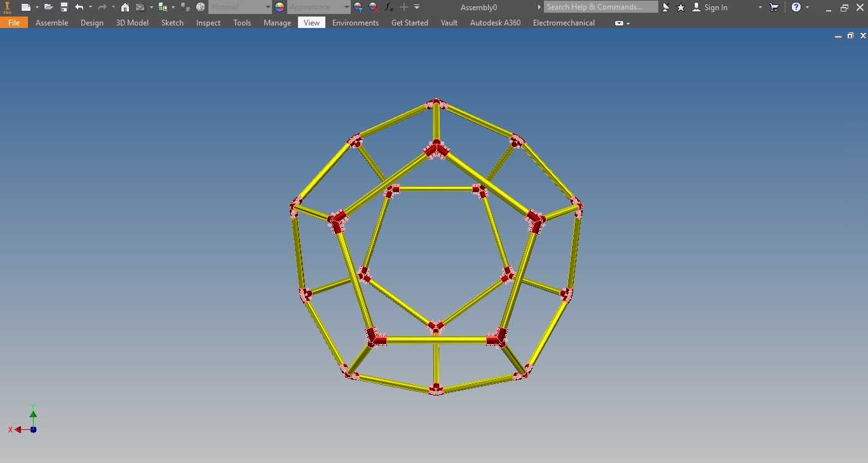This screenshot has width=868, height=463.
Task: Expand the Help dropdown arrow
Action: tap(808, 7)
